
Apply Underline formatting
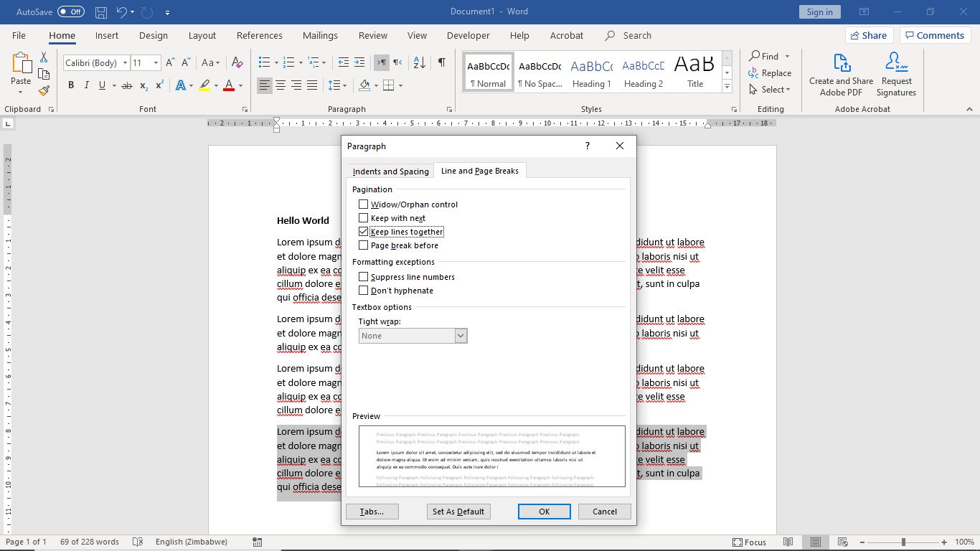coord(103,85)
